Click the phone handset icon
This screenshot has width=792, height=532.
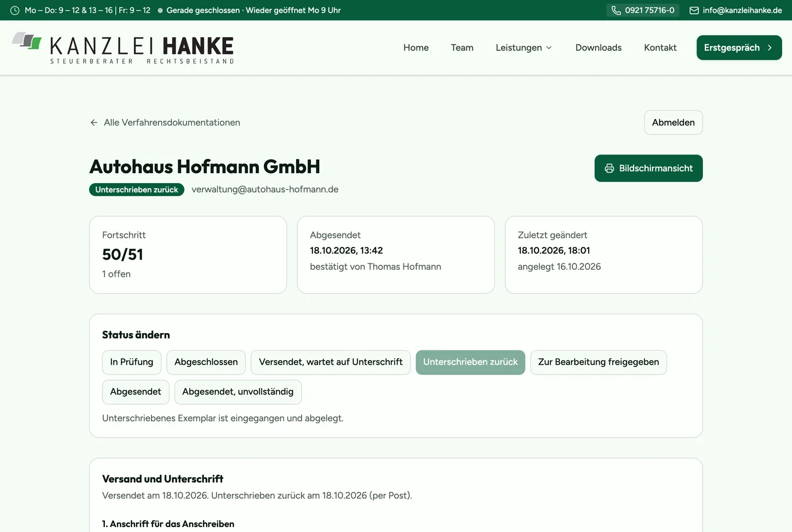[x=616, y=10]
